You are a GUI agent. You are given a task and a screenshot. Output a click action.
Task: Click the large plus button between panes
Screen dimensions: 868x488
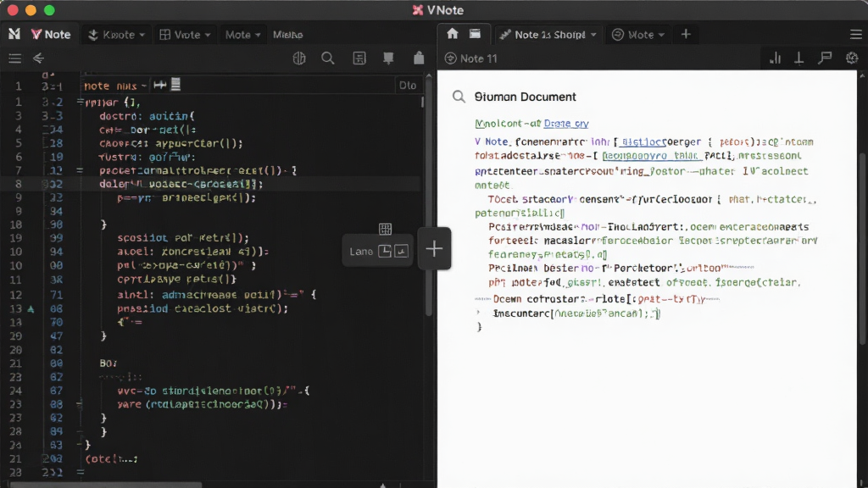point(434,249)
